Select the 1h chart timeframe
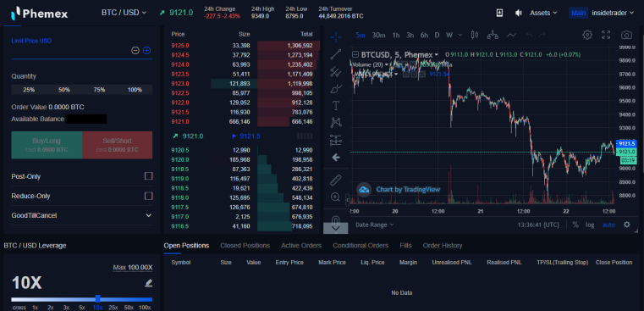The width and height of the screenshot is (644, 311). click(396, 36)
